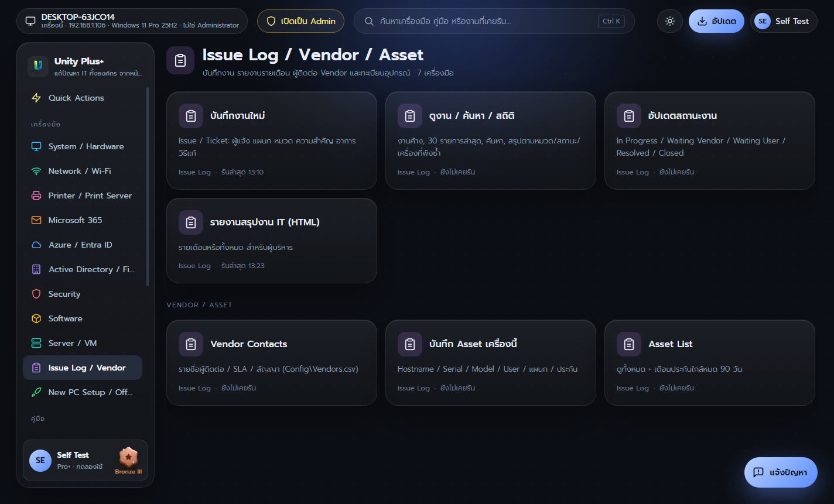Image resolution: width=834 pixels, height=504 pixels.
Task: Click the Ctrl K shortcut badge
Action: (611, 21)
